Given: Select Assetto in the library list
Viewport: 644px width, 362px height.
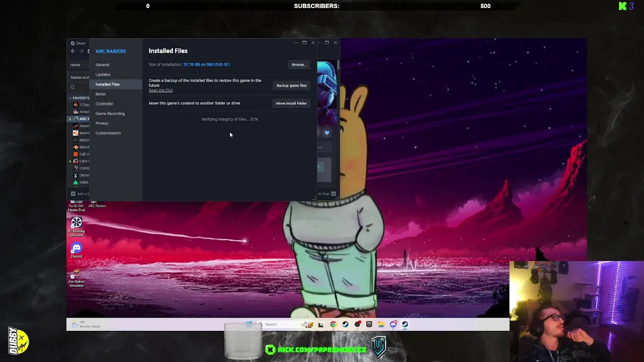Looking at the screenshot, I should [81, 126].
